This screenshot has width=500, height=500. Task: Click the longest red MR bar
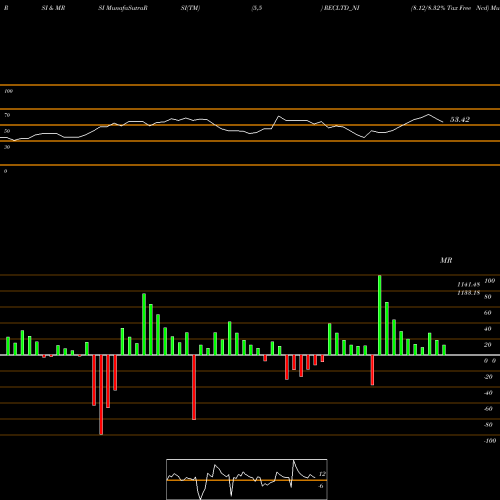[x=101, y=395]
